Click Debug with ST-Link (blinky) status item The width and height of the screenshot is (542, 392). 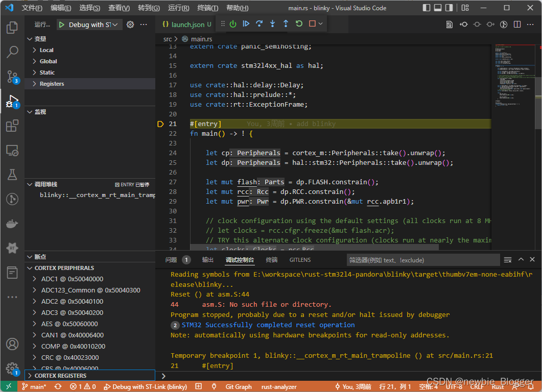(x=146, y=387)
